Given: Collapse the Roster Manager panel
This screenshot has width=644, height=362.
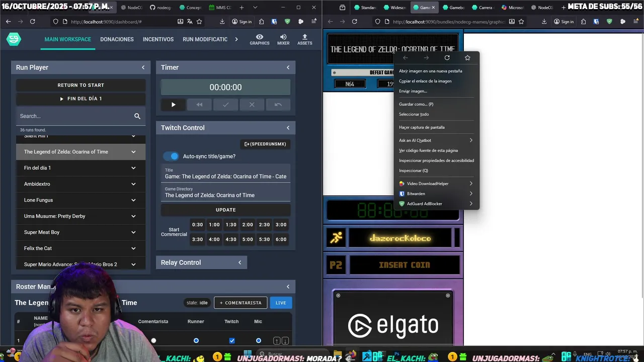Looking at the screenshot, I should pos(288,287).
